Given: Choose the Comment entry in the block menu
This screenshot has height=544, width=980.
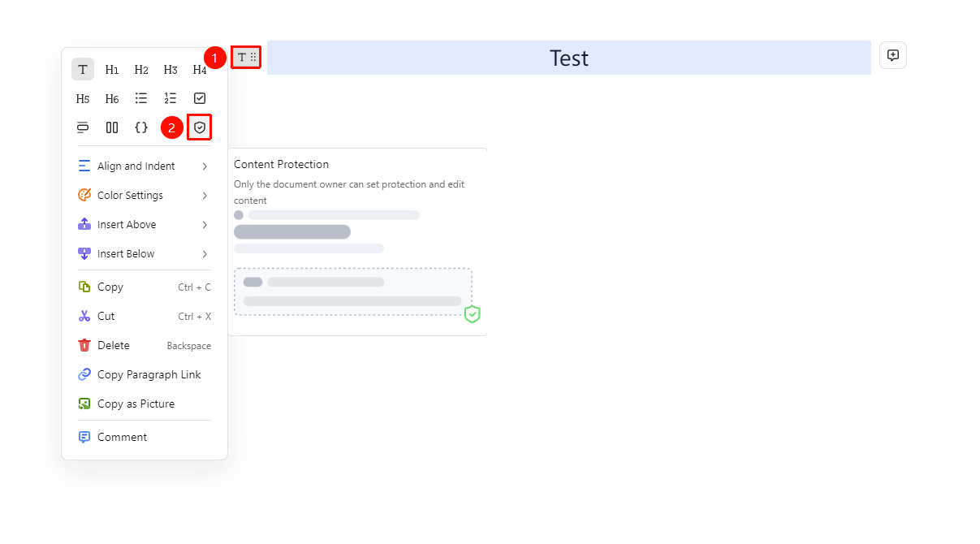Looking at the screenshot, I should coord(145,438).
